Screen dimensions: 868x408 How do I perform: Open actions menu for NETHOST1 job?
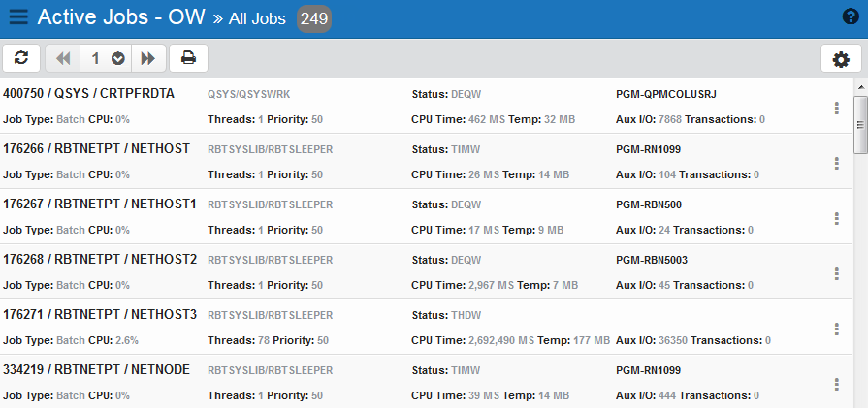(x=836, y=218)
